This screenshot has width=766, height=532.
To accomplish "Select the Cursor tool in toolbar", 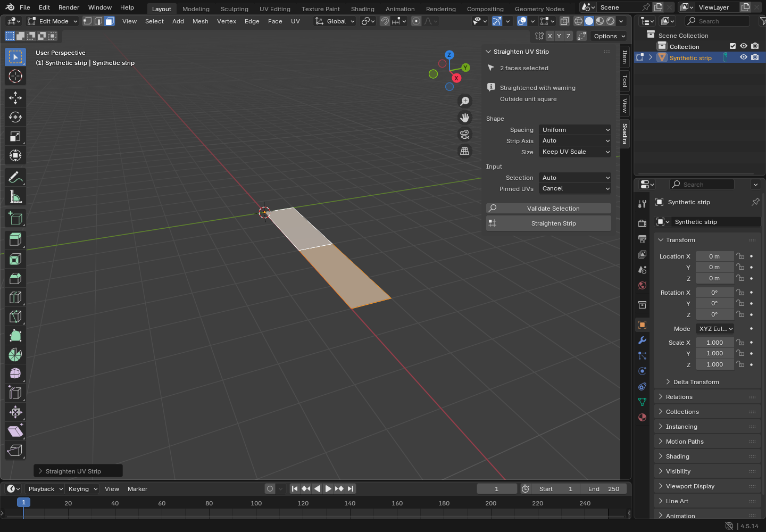I will (x=15, y=76).
